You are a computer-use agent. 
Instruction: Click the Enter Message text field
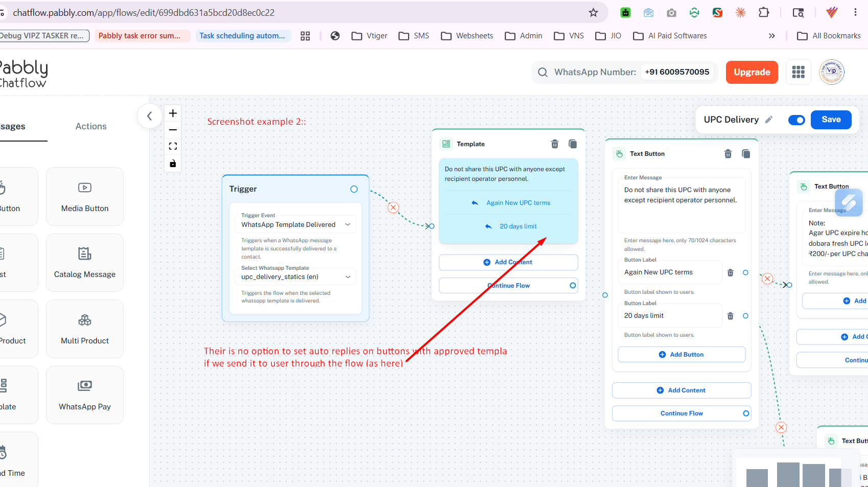[682, 205]
